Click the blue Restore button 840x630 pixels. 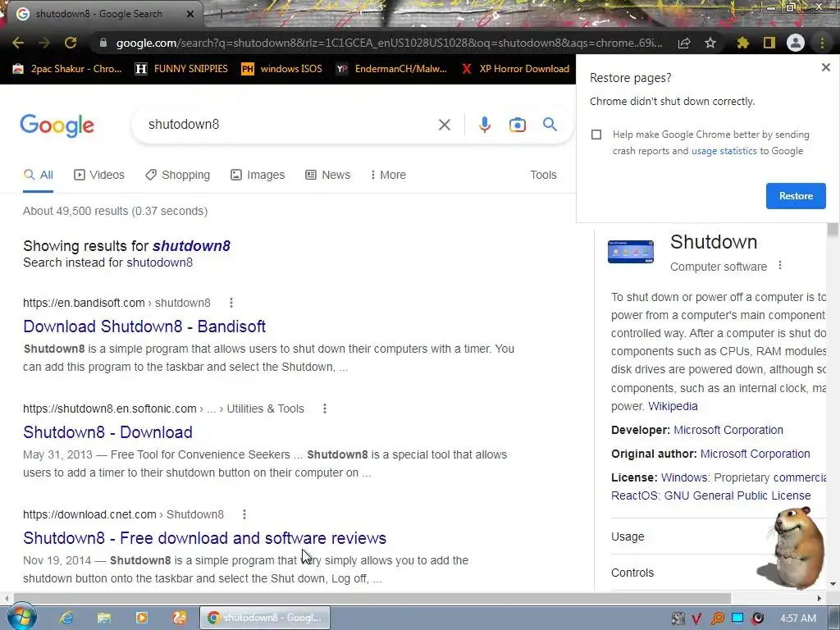(796, 196)
